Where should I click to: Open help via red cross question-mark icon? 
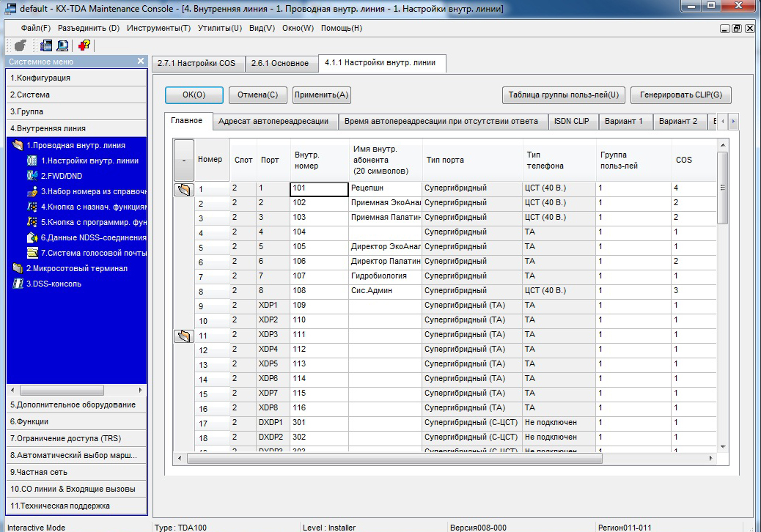click(x=84, y=45)
